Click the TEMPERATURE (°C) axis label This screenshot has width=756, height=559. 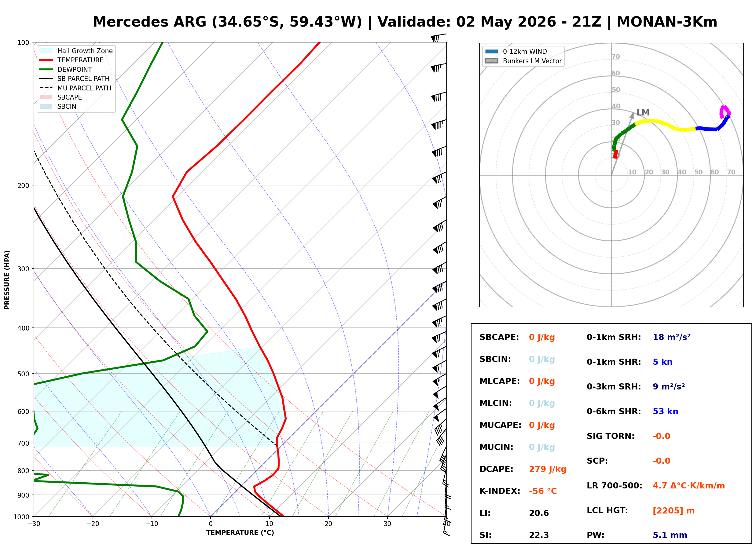(x=240, y=533)
